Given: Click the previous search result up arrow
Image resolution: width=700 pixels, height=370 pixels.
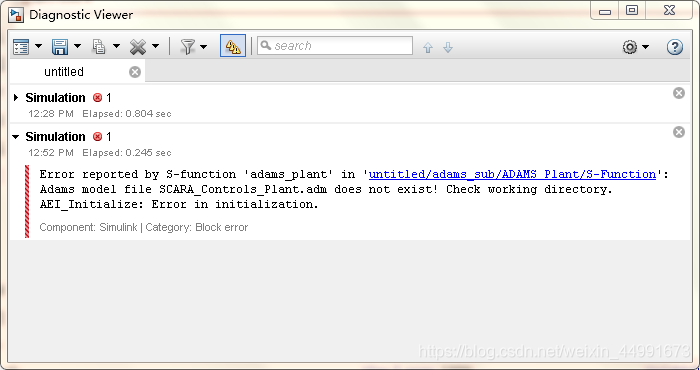Looking at the screenshot, I should click(x=428, y=47).
